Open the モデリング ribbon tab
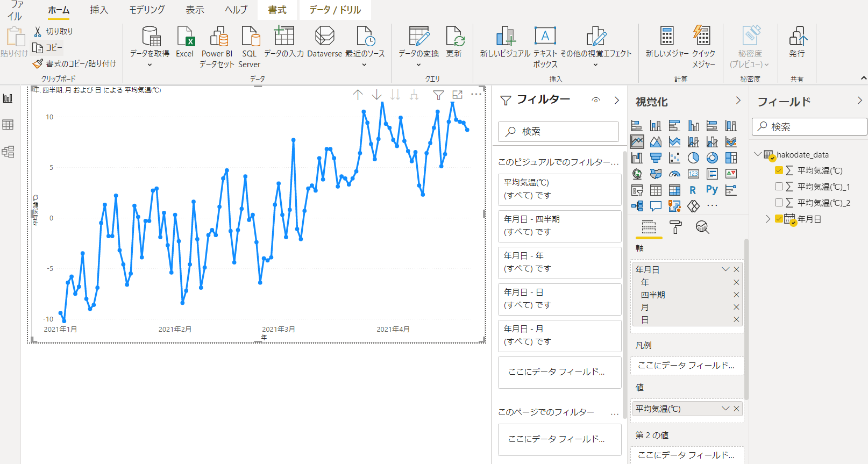The height and width of the screenshot is (464, 868). [147, 10]
